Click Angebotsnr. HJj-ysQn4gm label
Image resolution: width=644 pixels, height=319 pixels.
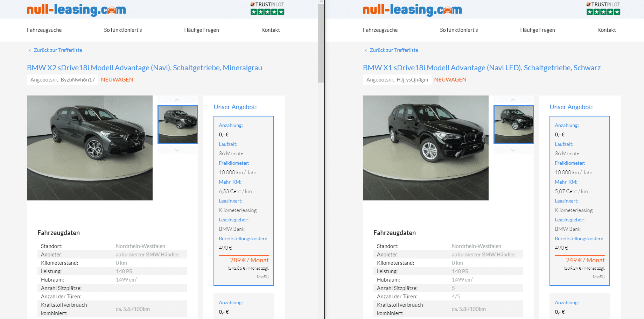397,80
